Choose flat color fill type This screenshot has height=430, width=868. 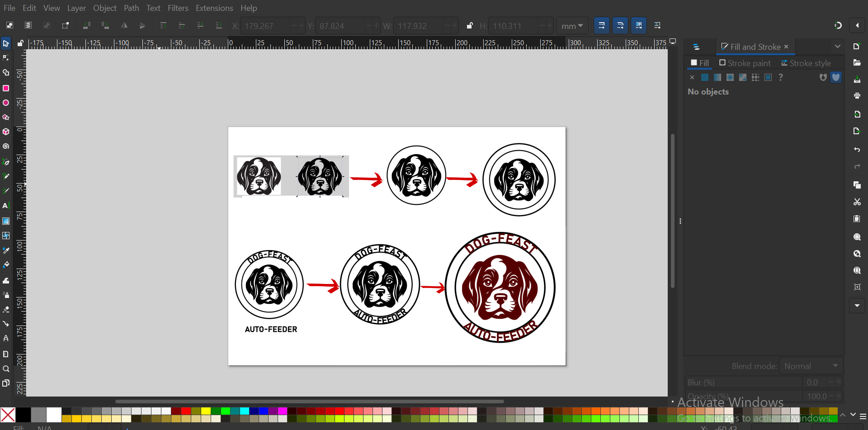coord(705,77)
